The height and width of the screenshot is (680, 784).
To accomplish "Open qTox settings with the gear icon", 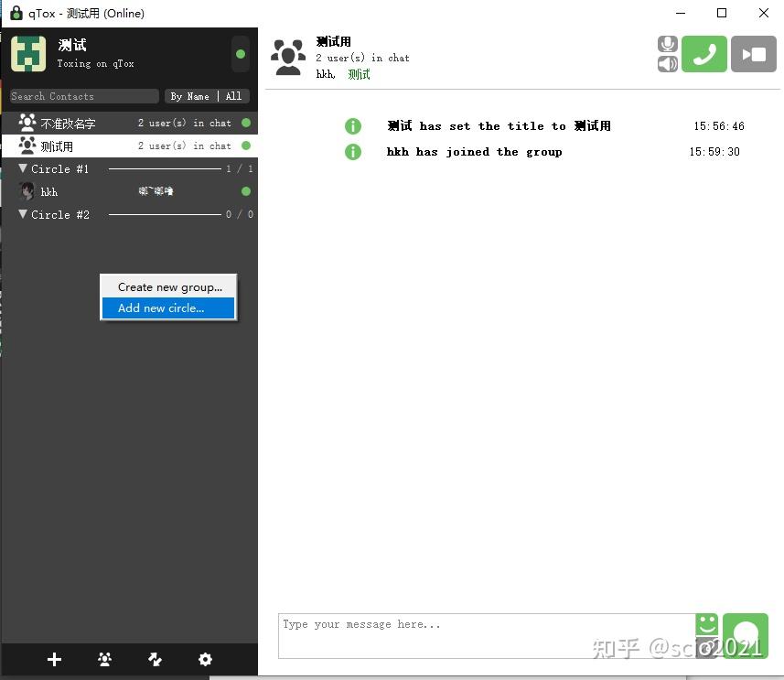I will (x=205, y=659).
